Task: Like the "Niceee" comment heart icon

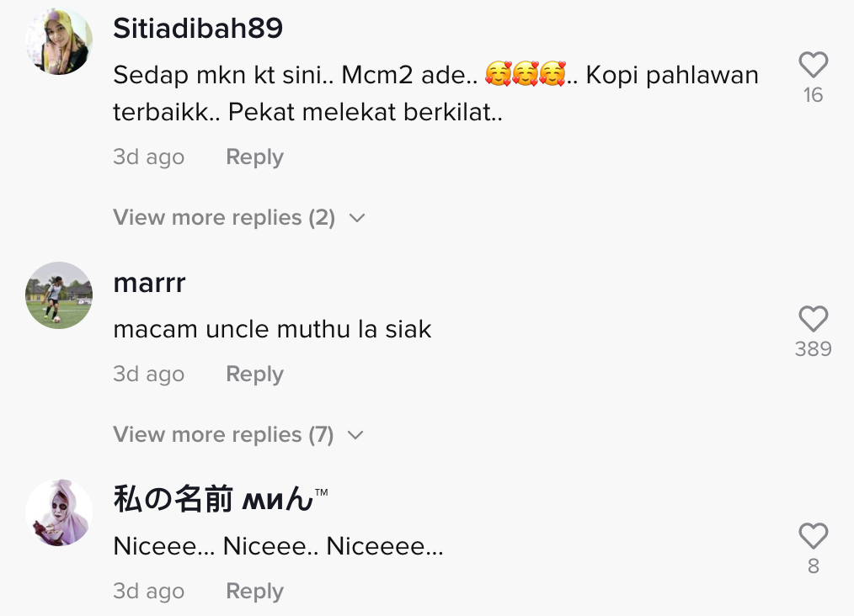Action: coord(813,536)
